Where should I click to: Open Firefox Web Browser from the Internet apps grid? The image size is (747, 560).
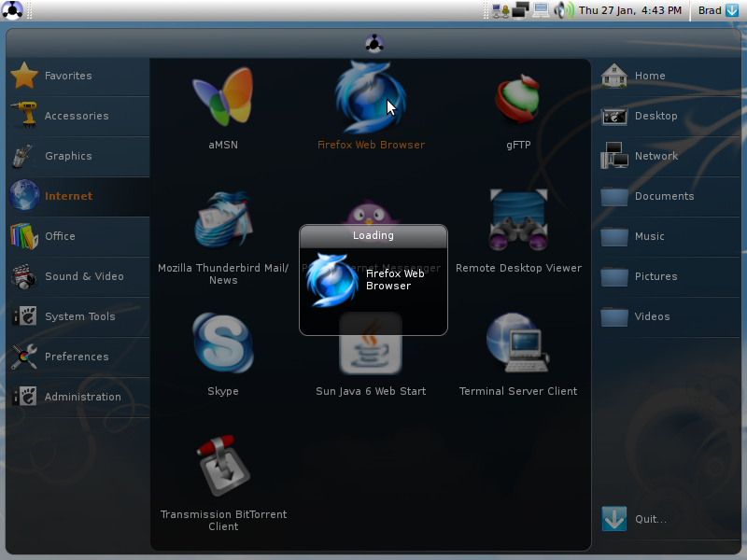point(371,105)
